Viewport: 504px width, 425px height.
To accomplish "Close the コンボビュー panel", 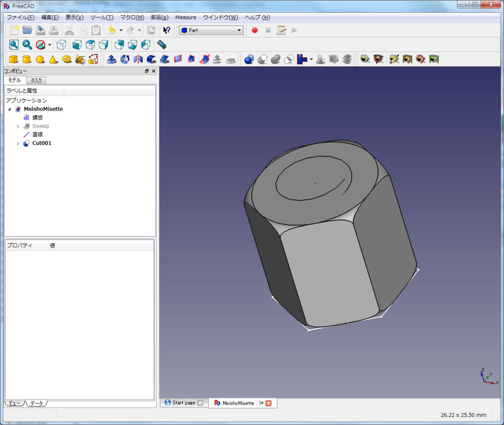I will pyautogui.click(x=154, y=71).
